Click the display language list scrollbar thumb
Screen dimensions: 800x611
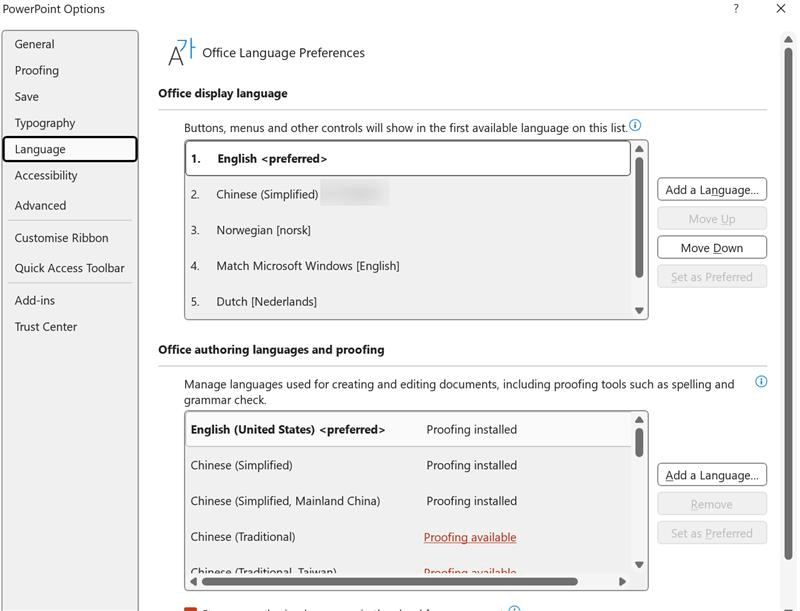click(639, 218)
